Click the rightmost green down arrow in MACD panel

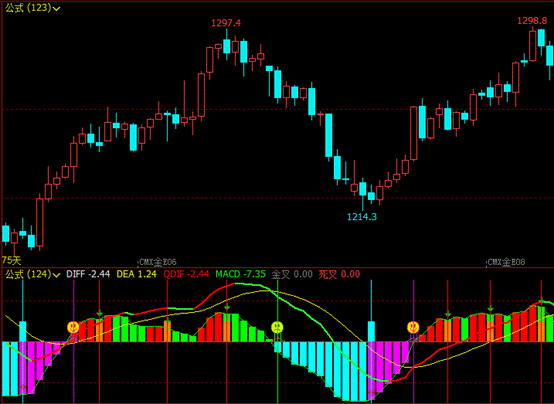coord(541,301)
